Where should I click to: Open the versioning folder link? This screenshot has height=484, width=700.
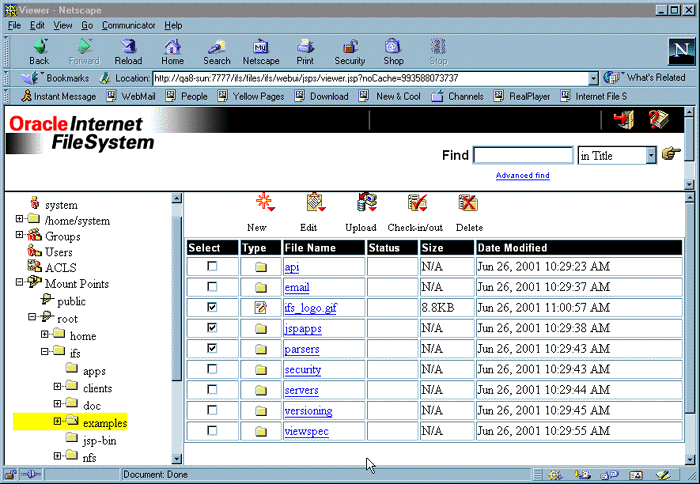[x=308, y=411]
